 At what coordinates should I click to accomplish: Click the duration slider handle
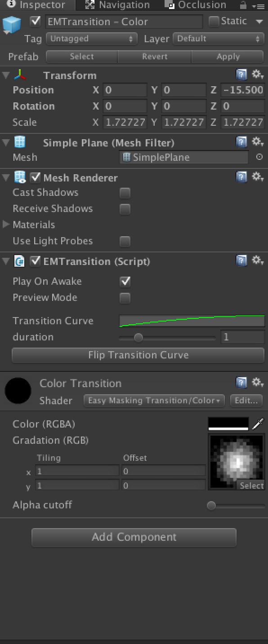tap(138, 337)
